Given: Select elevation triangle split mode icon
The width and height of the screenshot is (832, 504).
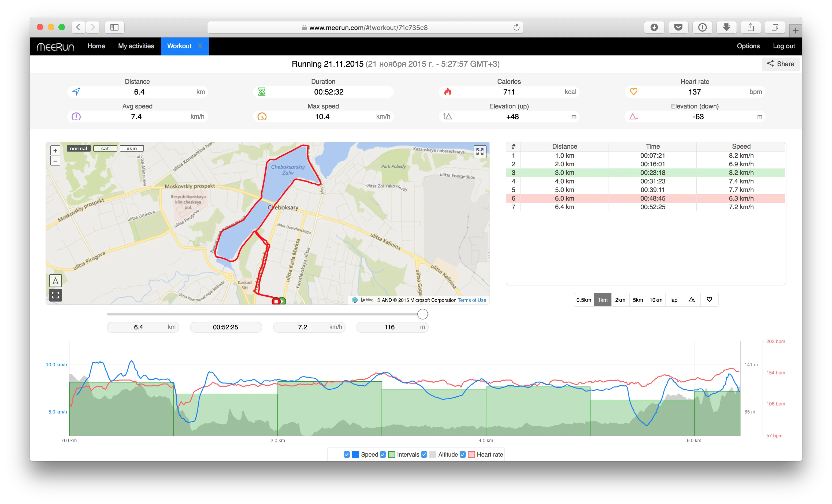Looking at the screenshot, I should (692, 300).
